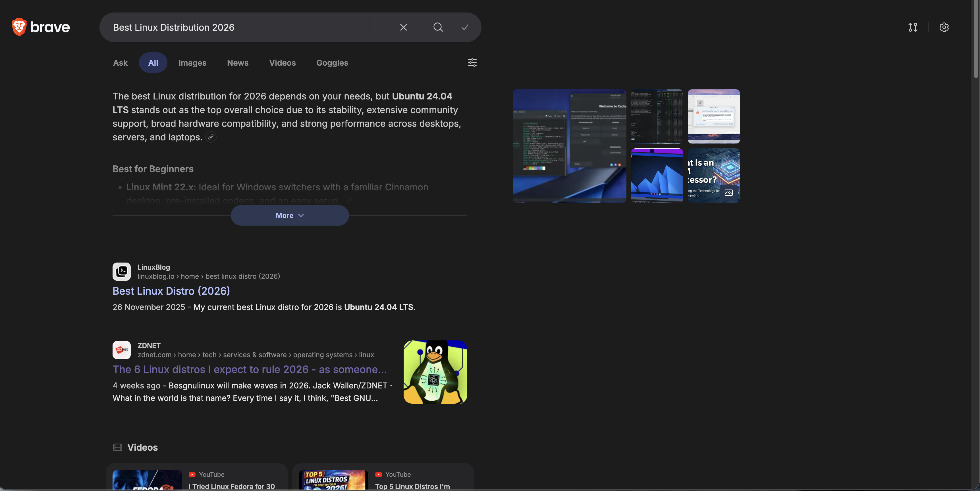
Task: Click the Tux penguin thumbnail on the ZDNET result
Action: pyautogui.click(x=435, y=372)
